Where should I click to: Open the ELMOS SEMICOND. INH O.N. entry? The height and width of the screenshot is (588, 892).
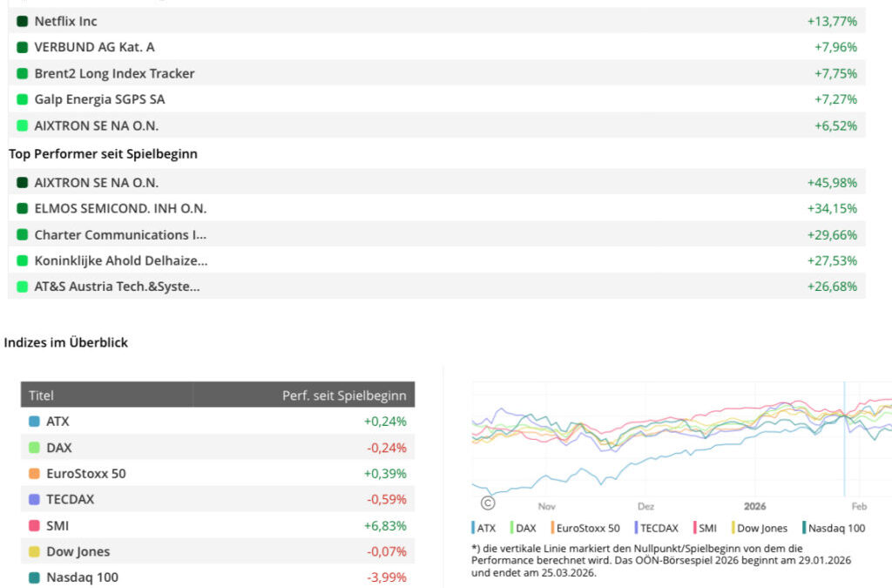pyautogui.click(x=120, y=208)
